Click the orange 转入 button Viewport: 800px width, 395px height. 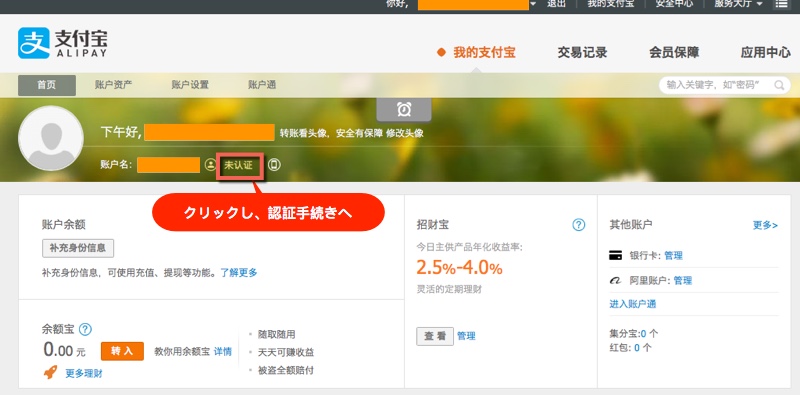click(122, 351)
